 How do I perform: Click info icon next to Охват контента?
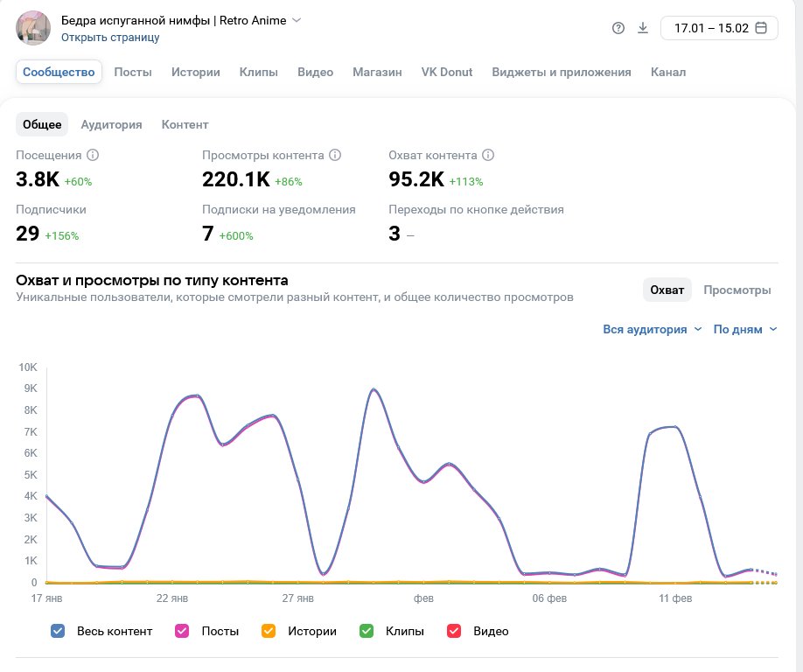click(x=488, y=155)
